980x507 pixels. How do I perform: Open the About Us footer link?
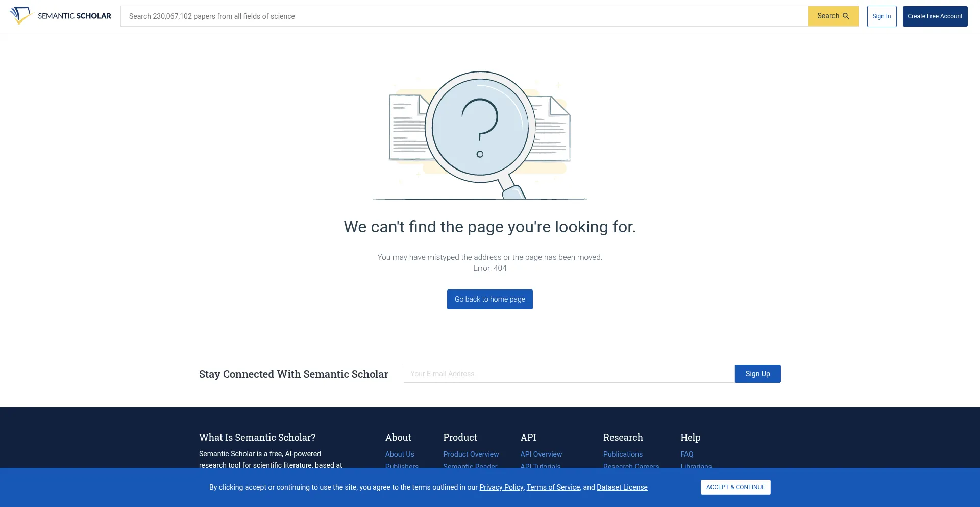click(400, 454)
